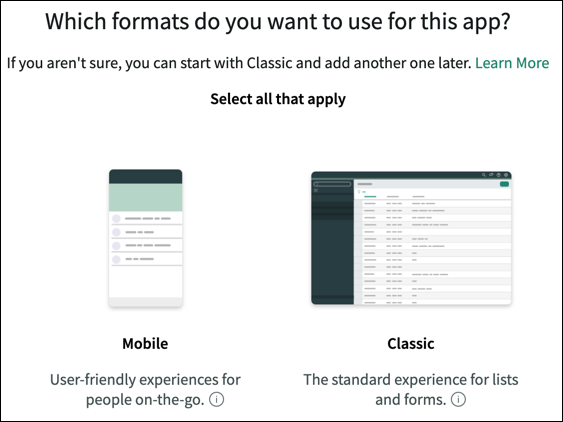The width and height of the screenshot is (563, 422).
Task: Select the Mobile phone illustration
Action: (x=145, y=238)
